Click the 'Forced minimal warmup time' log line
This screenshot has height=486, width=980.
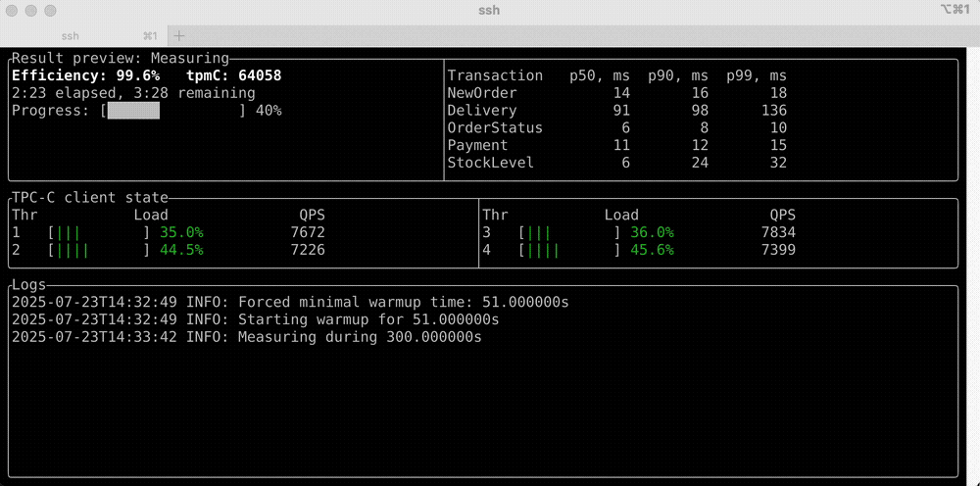[x=290, y=302]
